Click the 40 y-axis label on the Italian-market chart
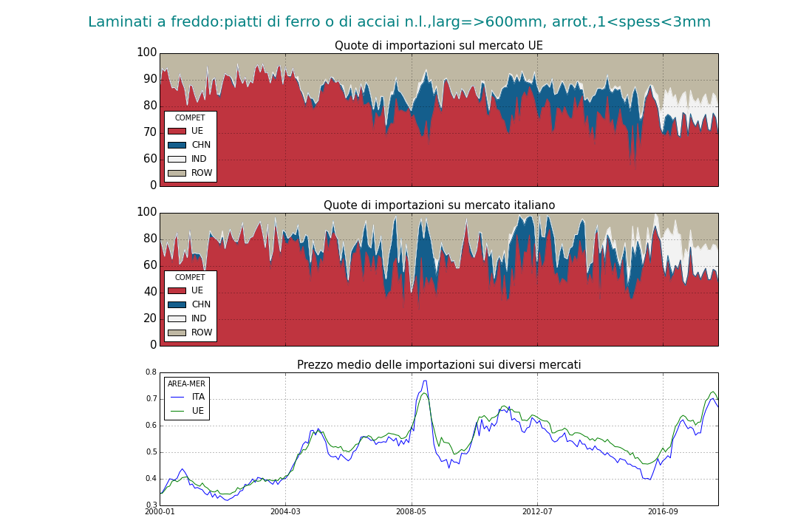This screenshot has width=798, height=532. pyautogui.click(x=150, y=292)
